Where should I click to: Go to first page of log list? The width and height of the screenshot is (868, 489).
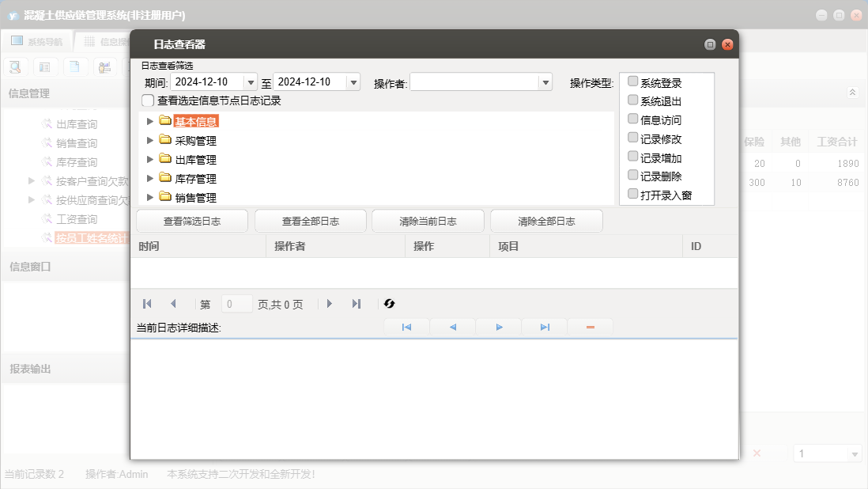point(147,304)
